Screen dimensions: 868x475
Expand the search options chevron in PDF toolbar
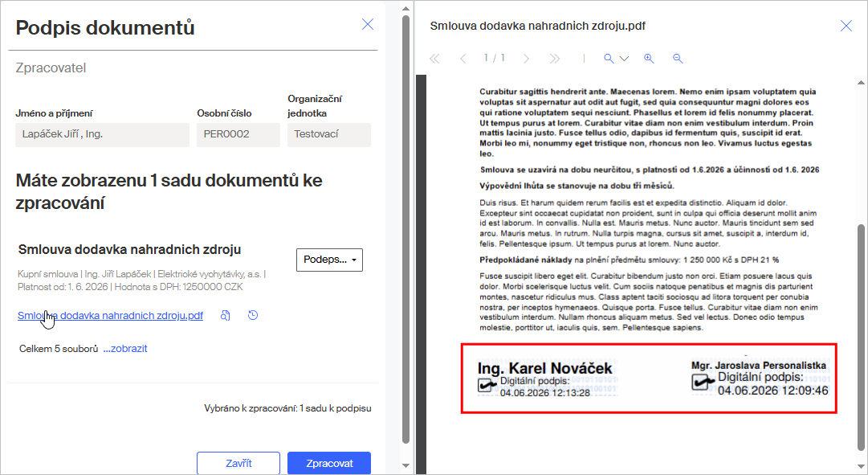[624, 59]
